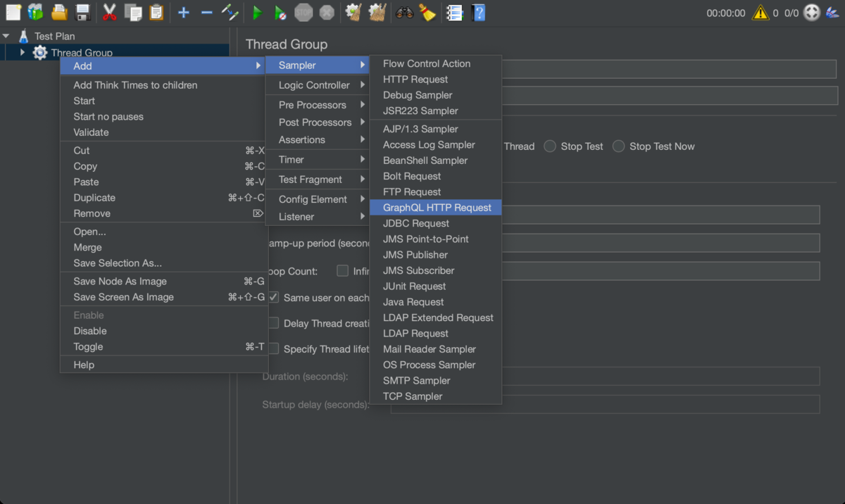This screenshot has height=504, width=845.
Task: Open the Test Fragment submenu
Action: pos(318,179)
